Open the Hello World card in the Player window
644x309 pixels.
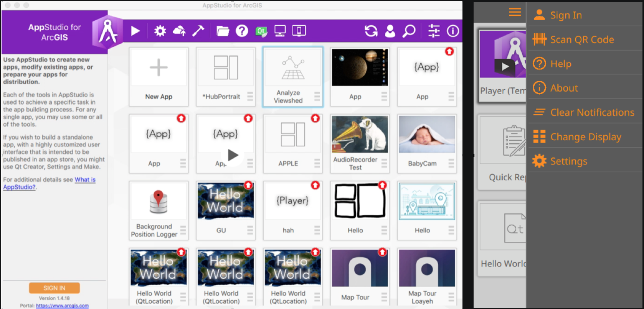click(x=502, y=239)
